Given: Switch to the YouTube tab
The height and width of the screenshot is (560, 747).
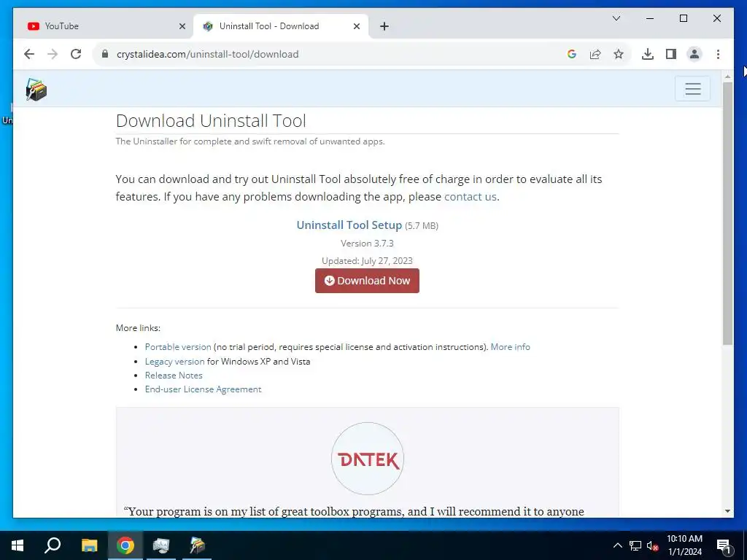Looking at the screenshot, I should (104, 26).
